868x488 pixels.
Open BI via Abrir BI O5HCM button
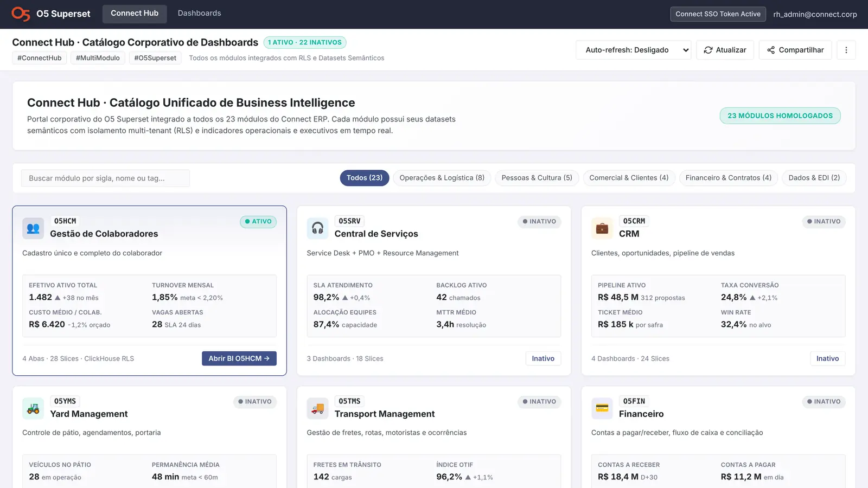(x=239, y=358)
